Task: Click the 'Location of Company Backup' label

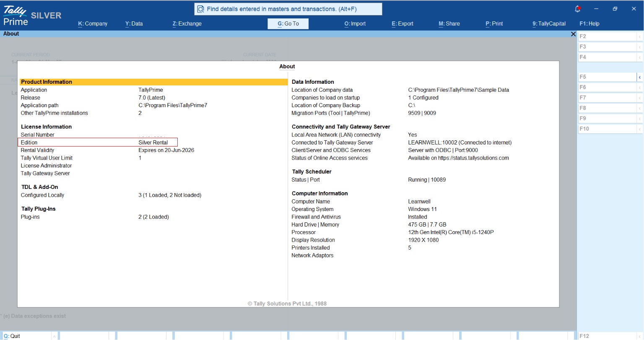Action: click(326, 106)
